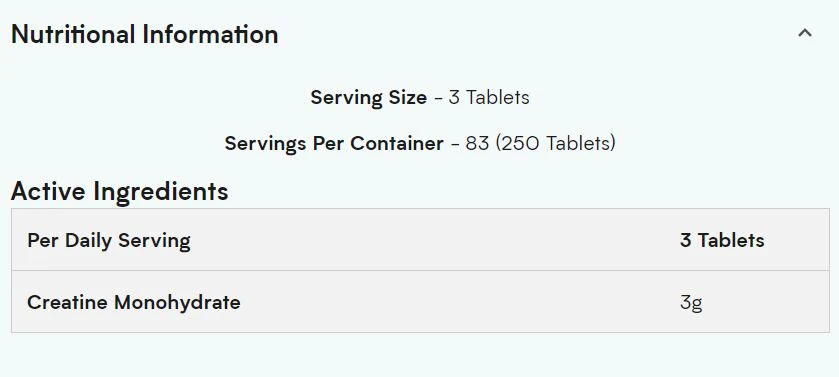839x377 pixels.
Task: Click the word 'Container' in servings line
Action: coord(397,143)
